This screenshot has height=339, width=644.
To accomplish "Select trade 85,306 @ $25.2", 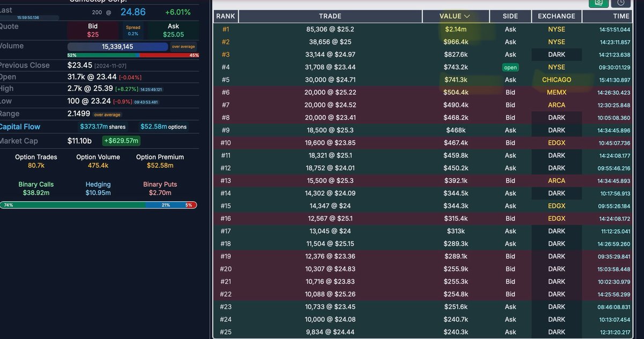I will [x=330, y=30].
